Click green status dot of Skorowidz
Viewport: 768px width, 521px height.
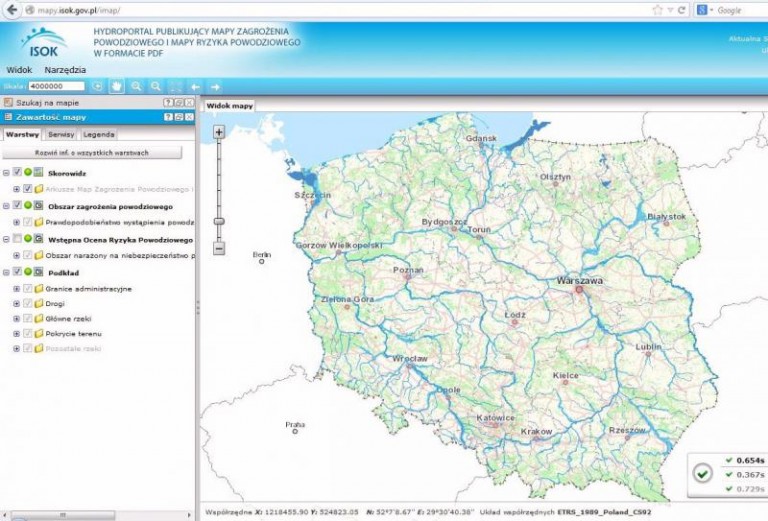pos(28,172)
